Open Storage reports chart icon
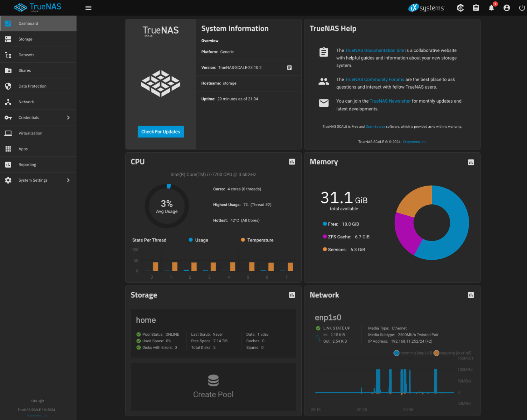 (x=292, y=295)
